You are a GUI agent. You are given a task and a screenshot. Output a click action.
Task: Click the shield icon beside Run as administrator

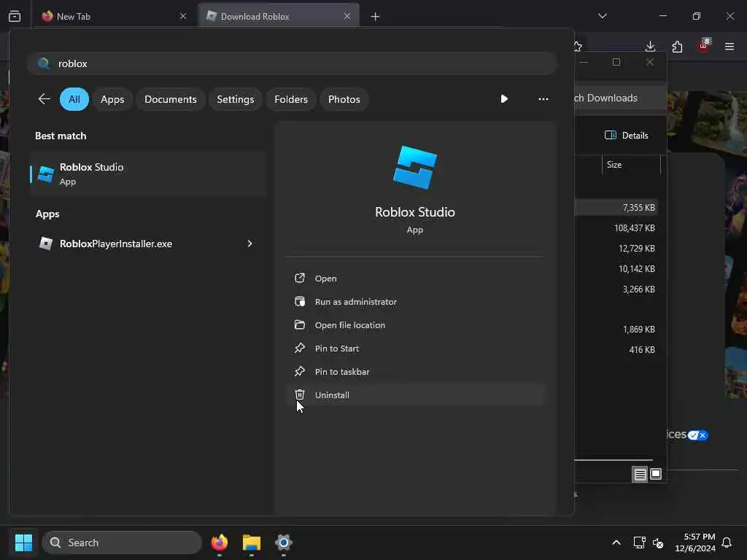(x=300, y=301)
